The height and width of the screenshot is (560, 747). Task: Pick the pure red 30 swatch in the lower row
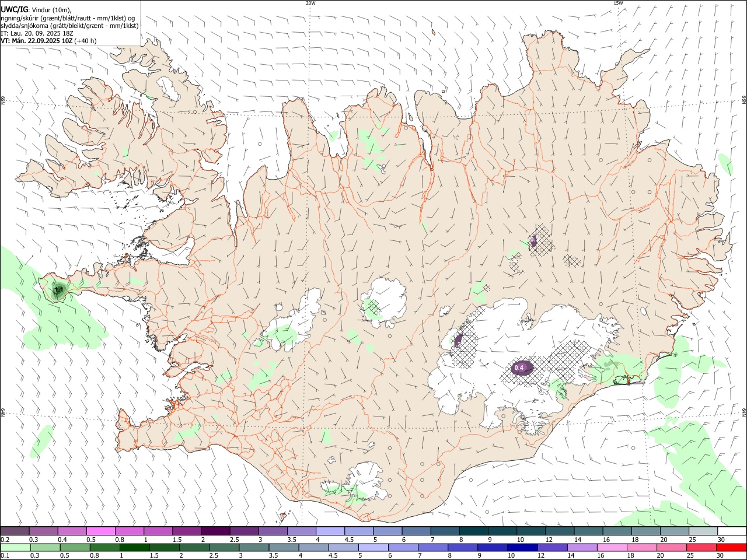click(x=731, y=547)
